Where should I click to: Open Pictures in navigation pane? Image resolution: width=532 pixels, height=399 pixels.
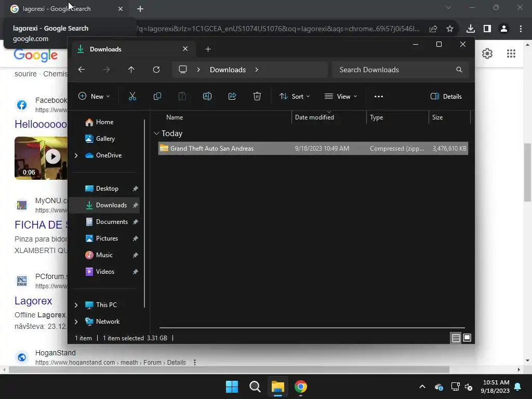[x=107, y=238]
